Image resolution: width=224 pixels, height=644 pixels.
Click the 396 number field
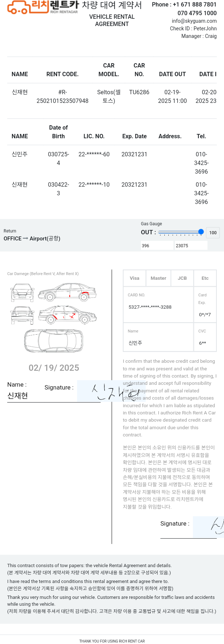coord(157,245)
